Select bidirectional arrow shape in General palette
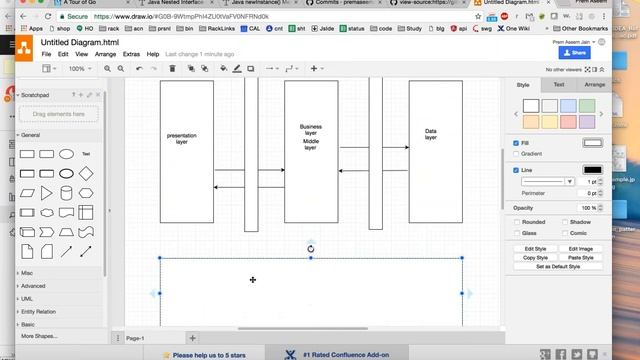Screen dimensions: 640x360 86,251
